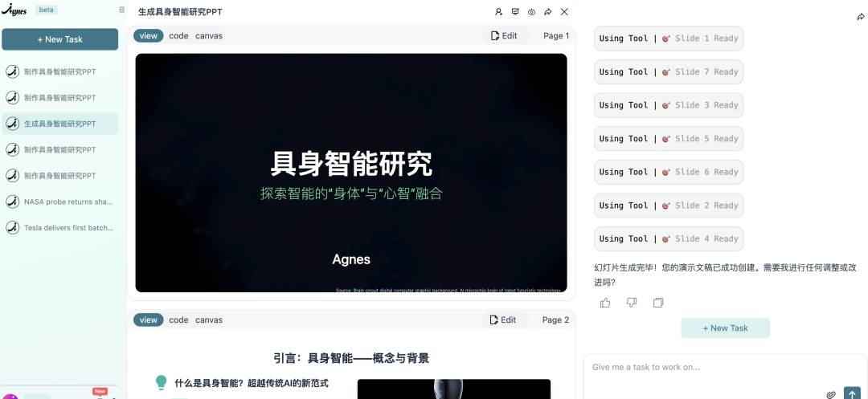
Task: Click the 幻灯片生成完毕 completion message
Action: (725, 275)
